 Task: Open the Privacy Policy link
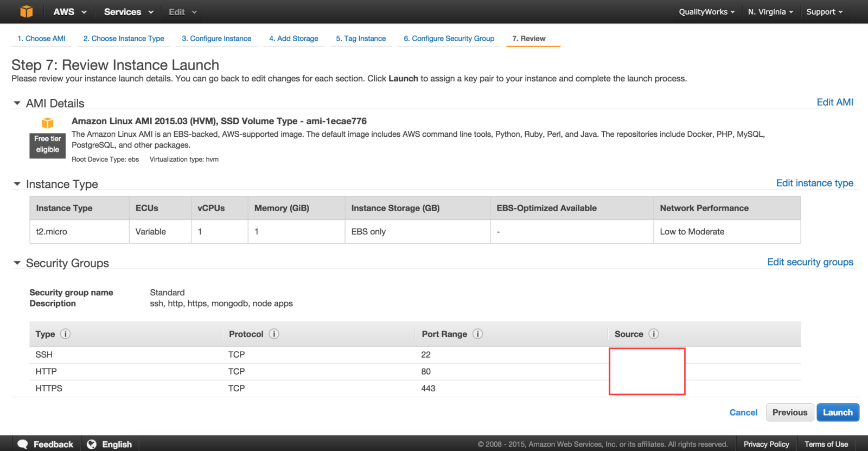click(766, 444)
